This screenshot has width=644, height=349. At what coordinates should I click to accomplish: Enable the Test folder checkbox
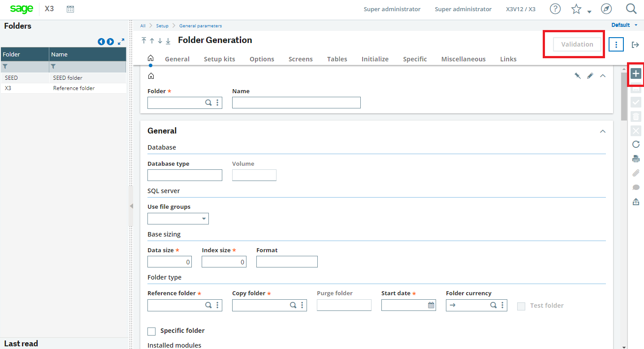coord(521,306)
